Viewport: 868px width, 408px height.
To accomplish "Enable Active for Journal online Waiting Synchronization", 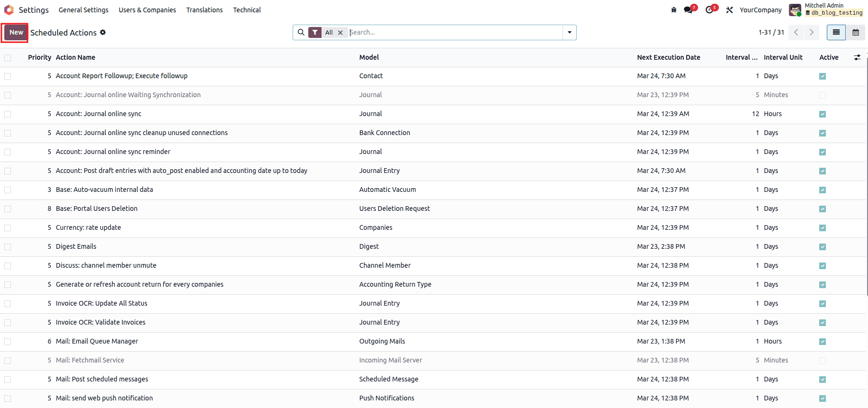I will click(823, 95).
